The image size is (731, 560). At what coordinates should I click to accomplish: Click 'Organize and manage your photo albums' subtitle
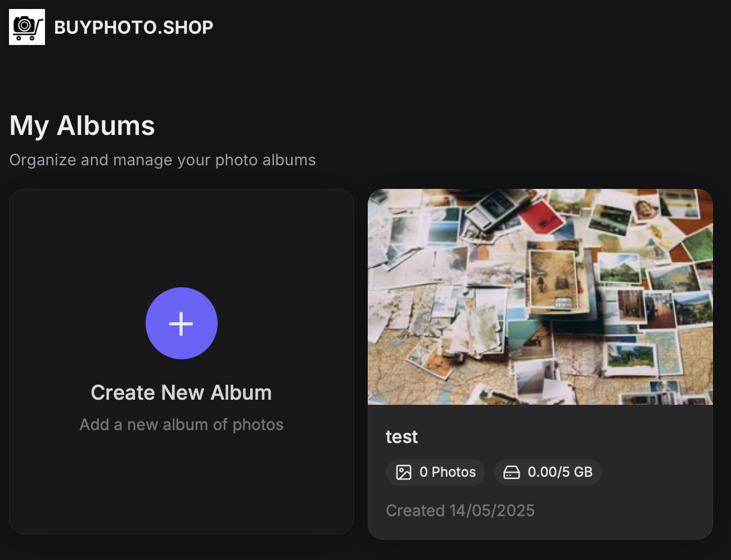(163, 160)
